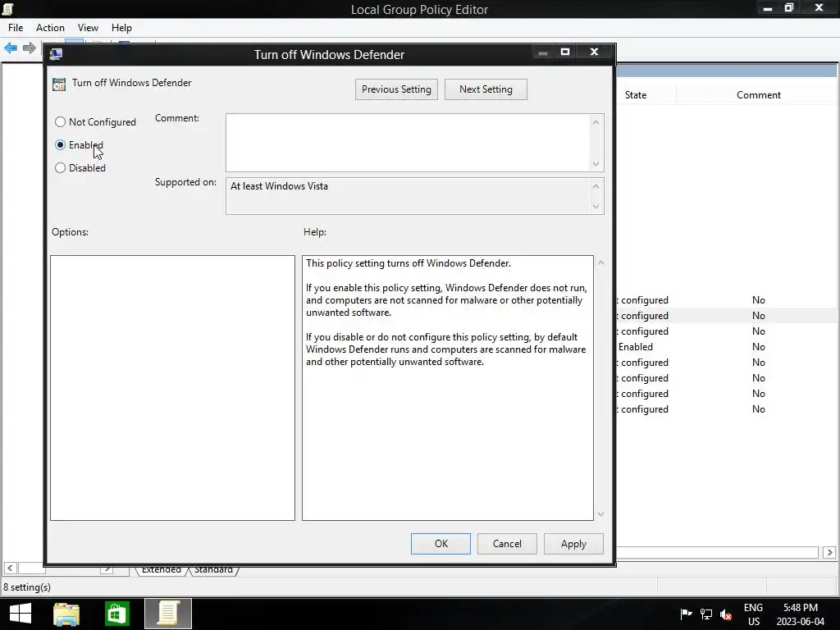Apply the policy change
The width and height of the screenshot is (840, 630).
coord(573,544)
